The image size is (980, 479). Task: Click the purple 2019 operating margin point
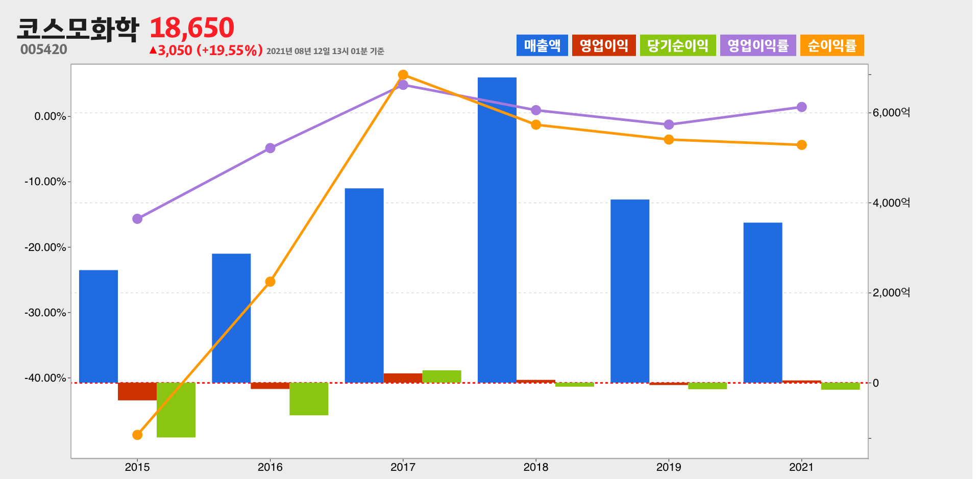[669, 125]
